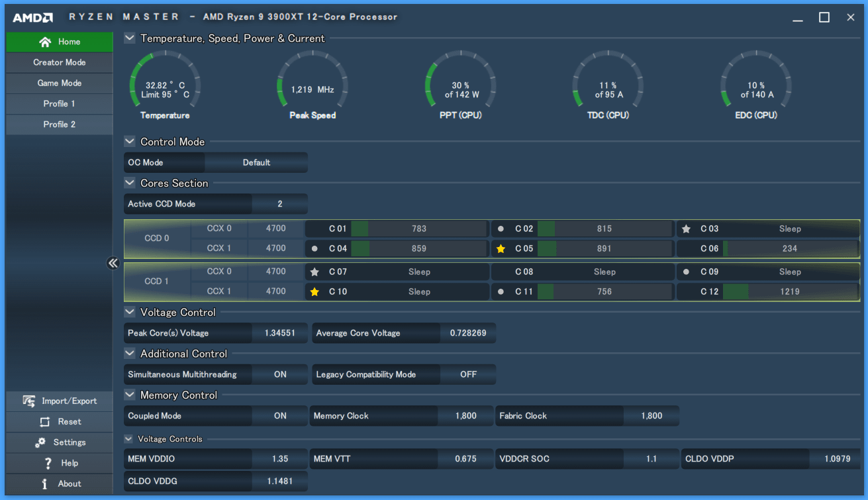Click the Temperature gauge dial
Image resolution: width=868 pixels, height=500 pixels.
coord(165,81)
